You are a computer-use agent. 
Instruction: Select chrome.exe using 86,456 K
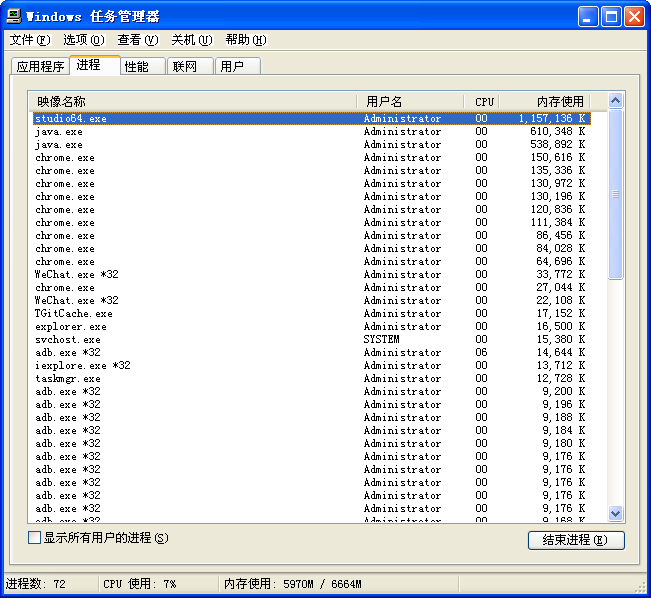(312, 235)
